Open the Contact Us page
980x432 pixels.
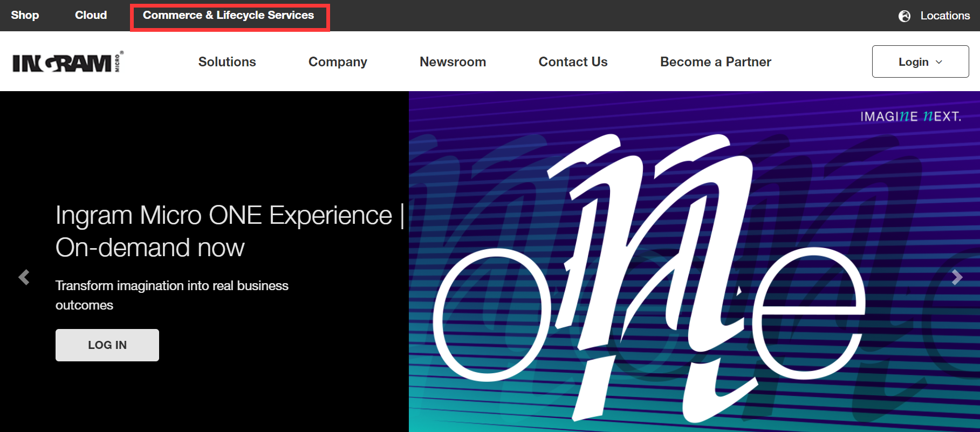tap(573, 62)
